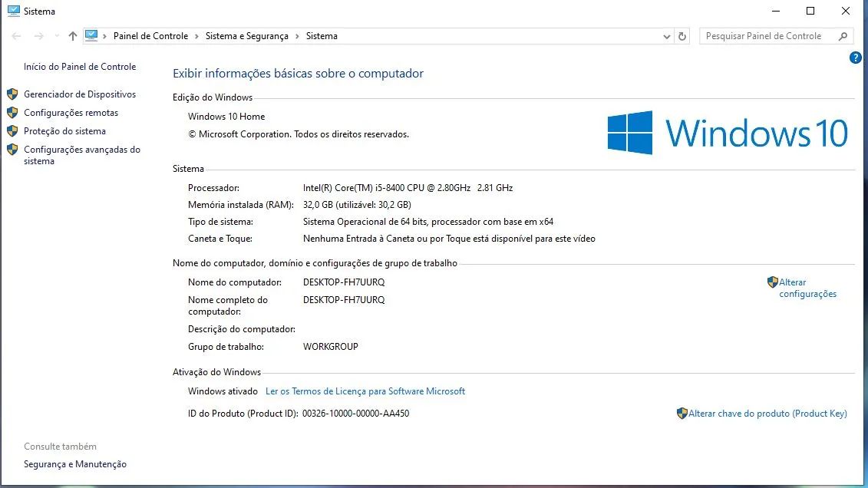868x488 pixels.
Task: Select WORKGROUP value text
Action: tap(331, 346)
